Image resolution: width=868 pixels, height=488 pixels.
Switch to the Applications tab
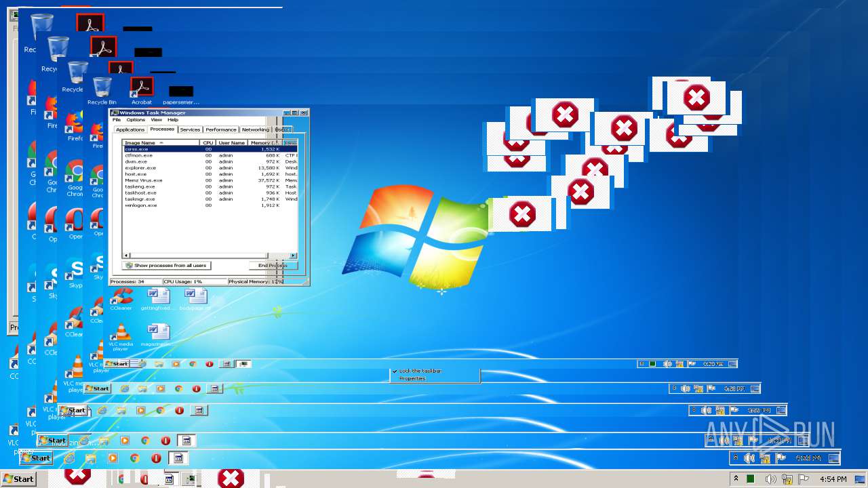(130, 129)
